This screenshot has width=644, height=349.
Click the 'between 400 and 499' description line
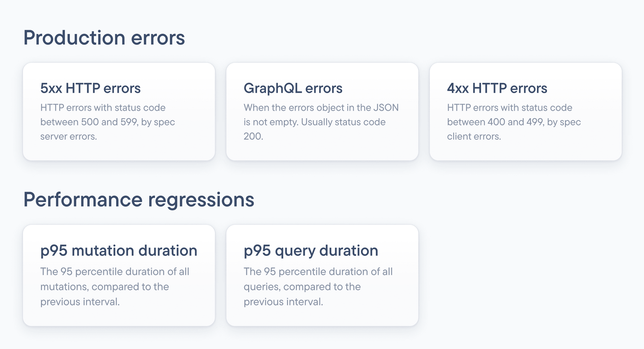[514, 122]
